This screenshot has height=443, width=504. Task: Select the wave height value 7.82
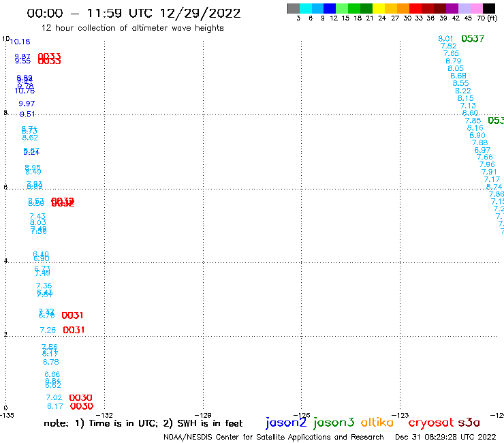pos(449,46)
